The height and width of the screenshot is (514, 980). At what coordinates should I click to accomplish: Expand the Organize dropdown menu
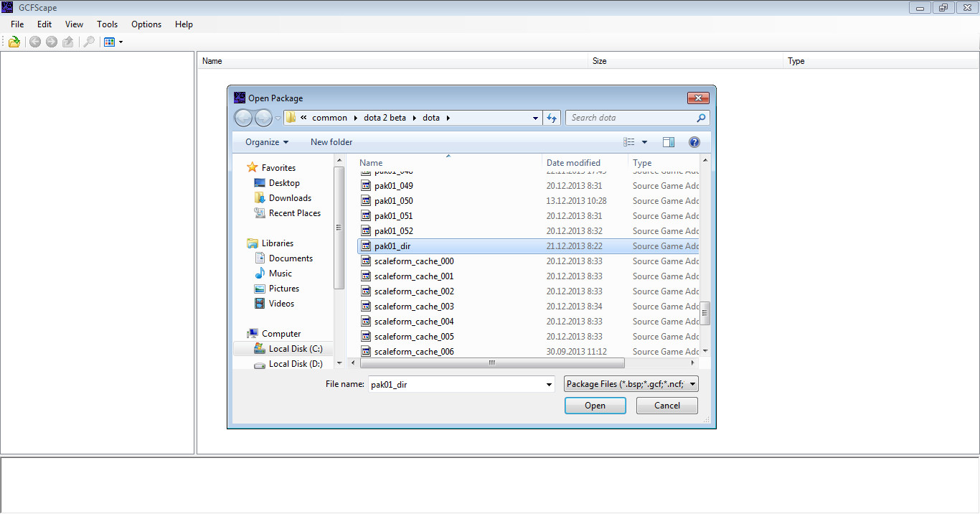point(267,142)
